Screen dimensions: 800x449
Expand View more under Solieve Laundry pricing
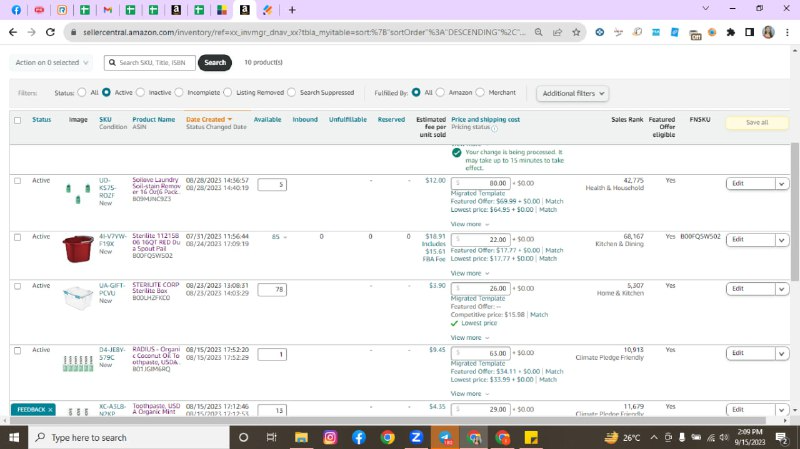[470, 224]
